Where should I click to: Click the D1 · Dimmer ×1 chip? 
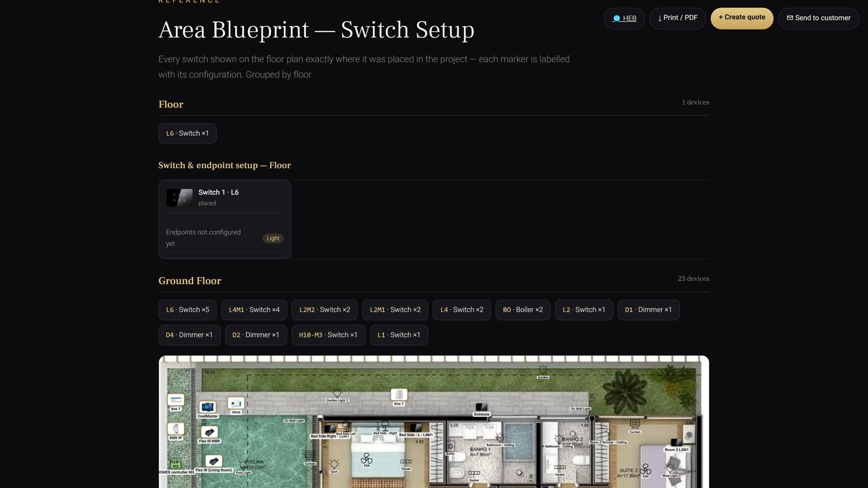(x=649, y=310)
